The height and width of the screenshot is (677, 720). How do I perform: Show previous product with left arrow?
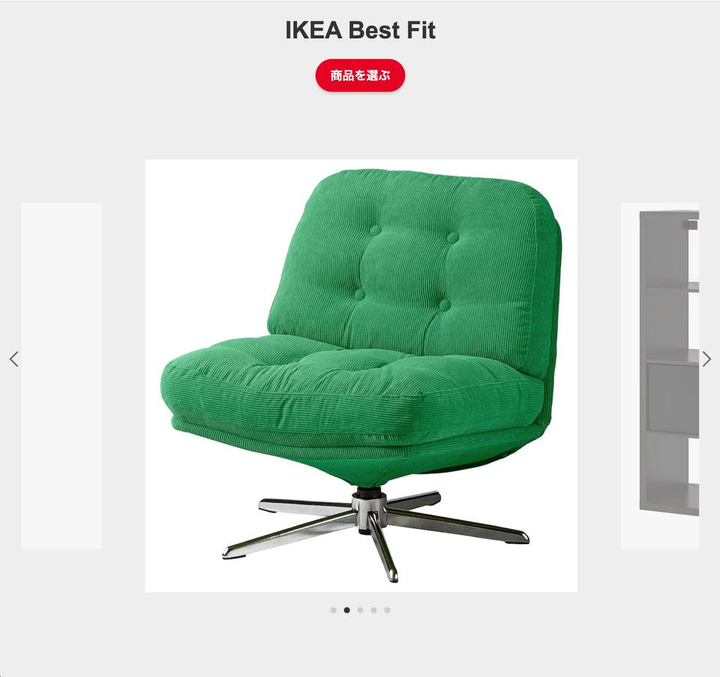(x=14, y=359)
